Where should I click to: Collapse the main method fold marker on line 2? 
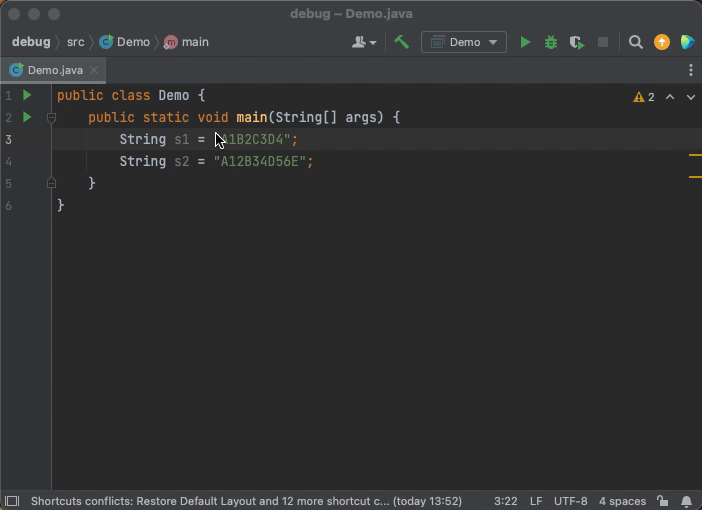point(51,118)
